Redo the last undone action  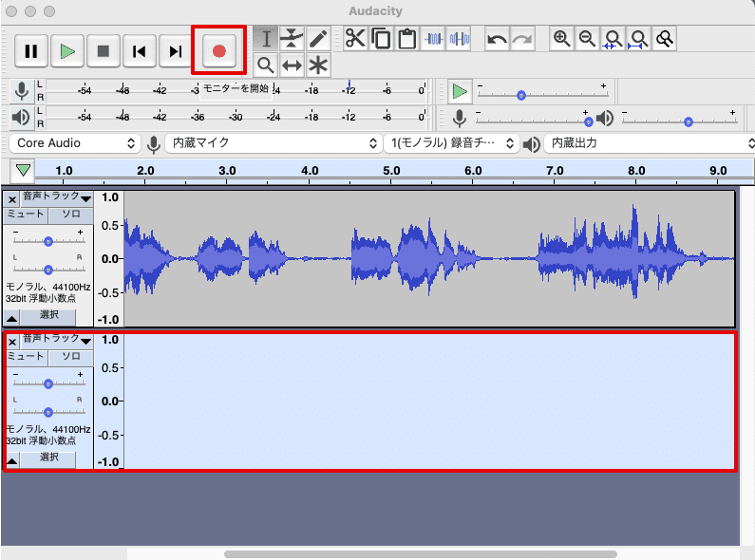point(522,39)
